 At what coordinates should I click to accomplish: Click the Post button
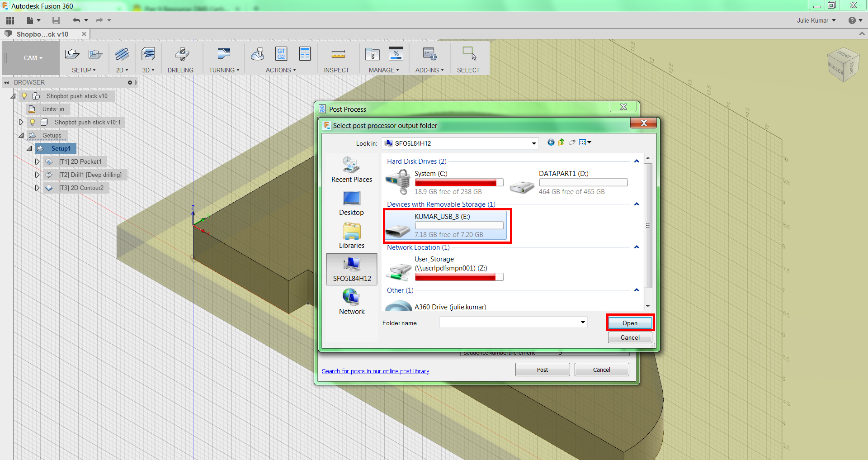542,370
